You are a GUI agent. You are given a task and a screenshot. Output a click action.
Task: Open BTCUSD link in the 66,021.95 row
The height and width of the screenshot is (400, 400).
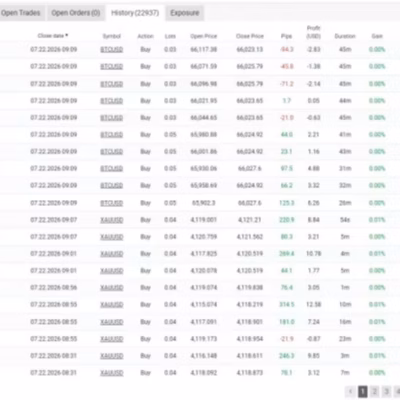112,101
